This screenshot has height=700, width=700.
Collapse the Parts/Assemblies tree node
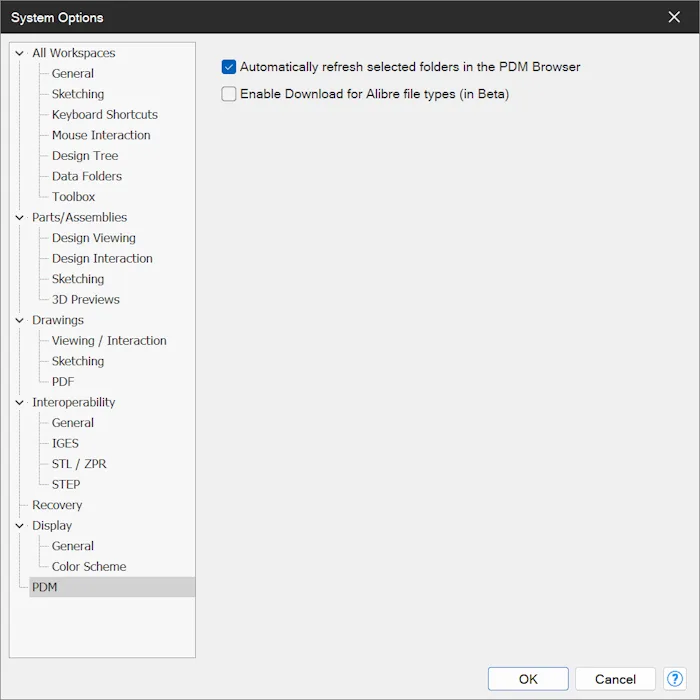(19, 217)
